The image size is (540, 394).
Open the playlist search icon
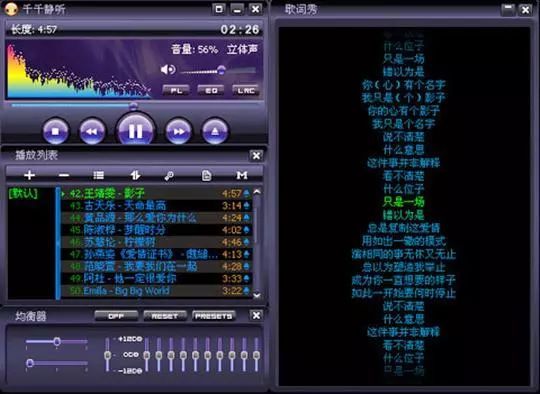click(169, 176)
